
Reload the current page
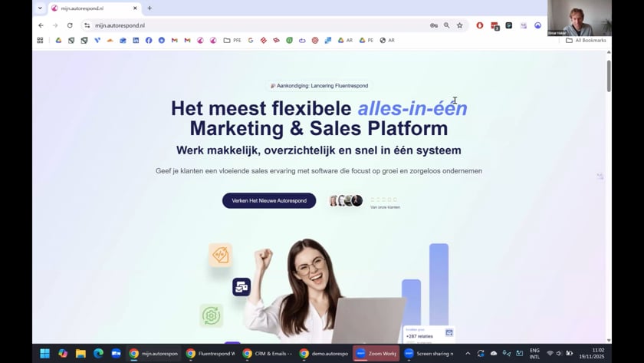click(70, 25)
